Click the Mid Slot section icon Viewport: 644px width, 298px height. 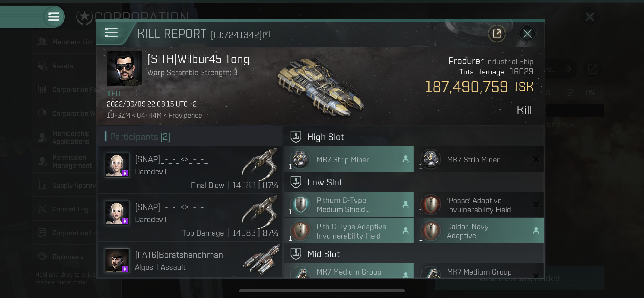(296, 253)
